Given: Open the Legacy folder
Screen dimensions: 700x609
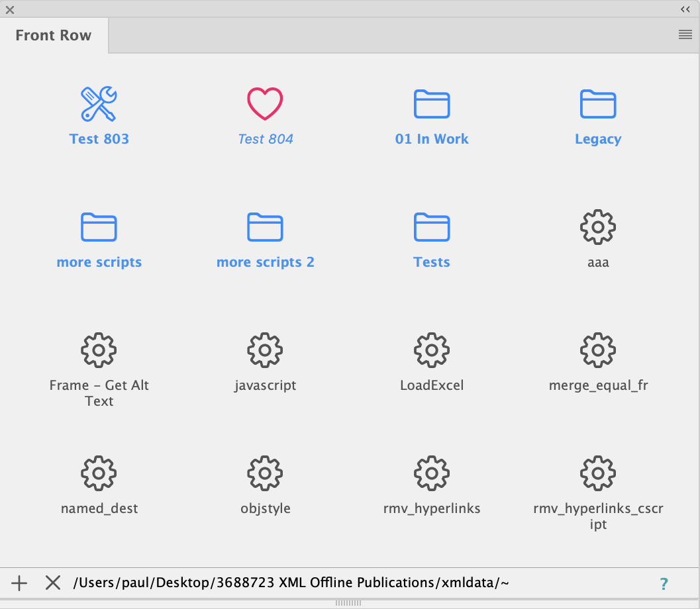Looking at the screenshot, I should [598, 105].
